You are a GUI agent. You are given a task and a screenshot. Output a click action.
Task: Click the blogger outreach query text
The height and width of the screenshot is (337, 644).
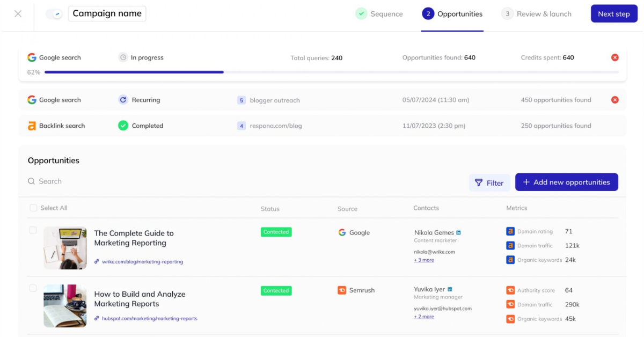(x=275, y=100)
